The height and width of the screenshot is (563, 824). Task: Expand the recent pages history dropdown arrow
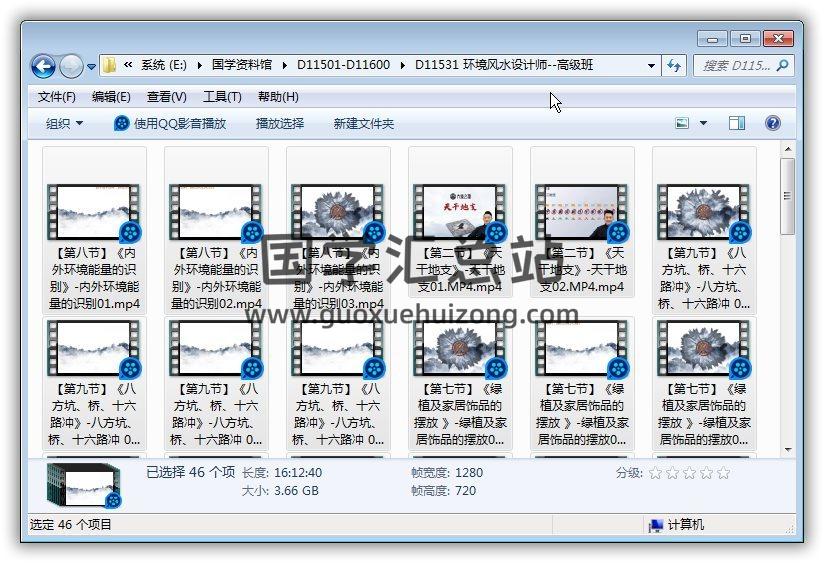click(92, 67)
